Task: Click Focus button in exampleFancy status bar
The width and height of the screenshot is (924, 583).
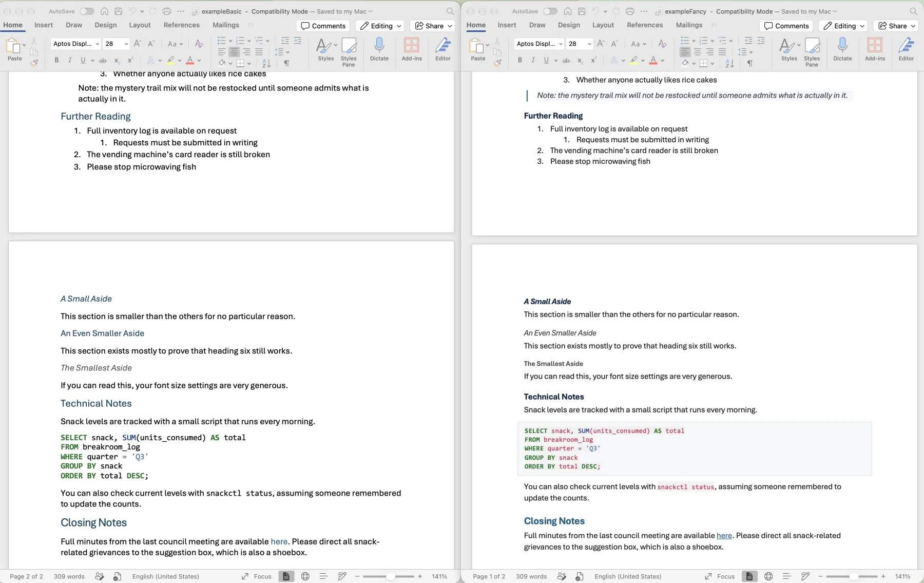Action: coord(720,576)
